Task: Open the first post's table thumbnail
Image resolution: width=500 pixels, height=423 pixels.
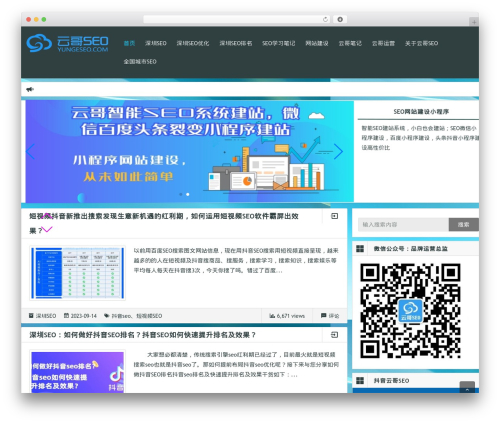Action: [77, 273]
